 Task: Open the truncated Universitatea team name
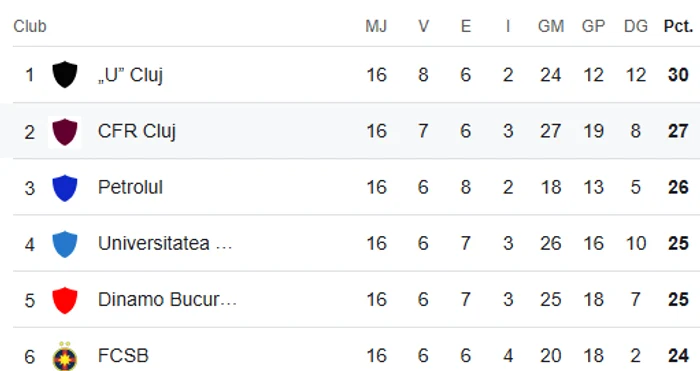click(x=165, y=243)
